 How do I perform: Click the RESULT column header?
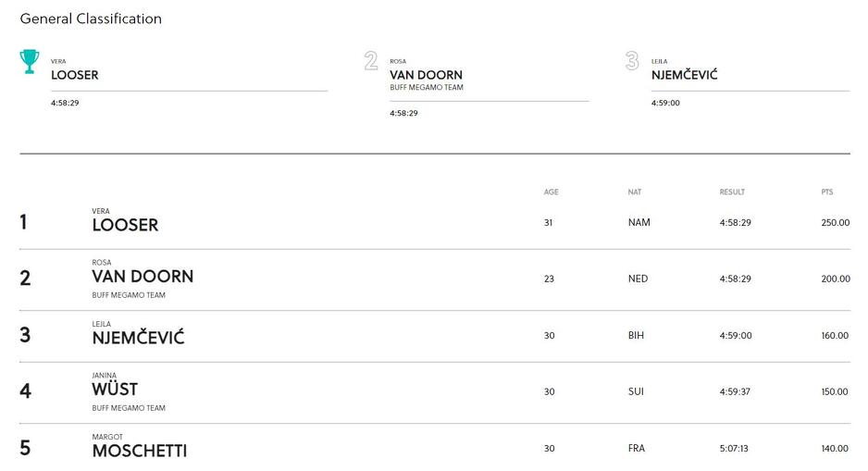pos(732,192)
